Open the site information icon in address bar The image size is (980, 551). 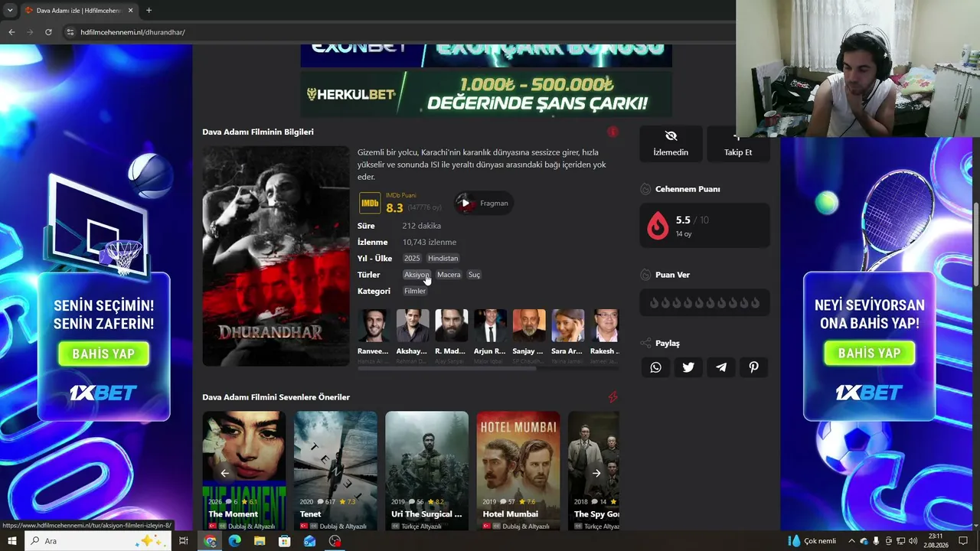pyautogui.click(x=70, y=32)
